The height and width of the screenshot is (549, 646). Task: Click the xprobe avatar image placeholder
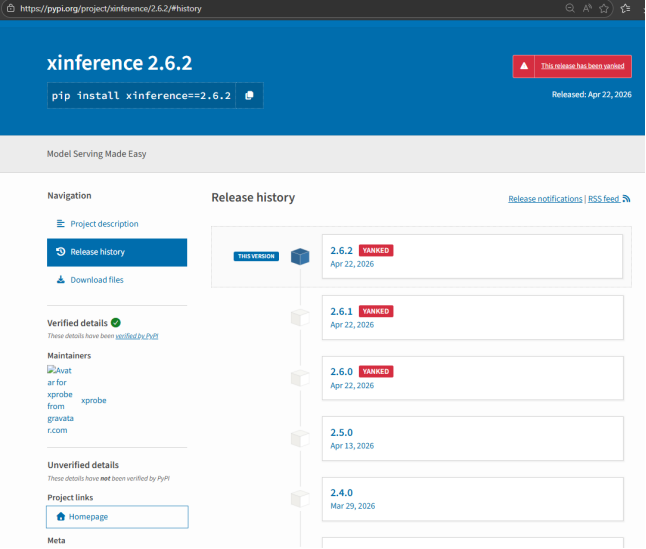click(60, 400)
